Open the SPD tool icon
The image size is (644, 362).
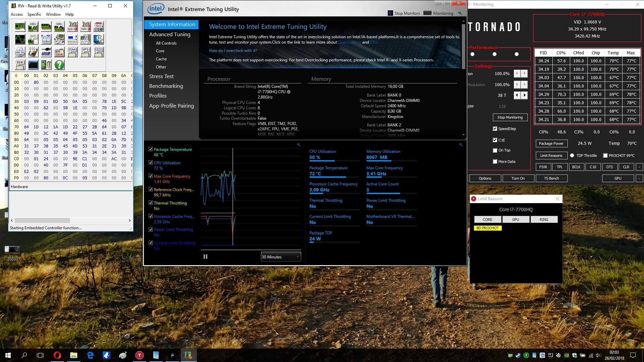(33, 39)
